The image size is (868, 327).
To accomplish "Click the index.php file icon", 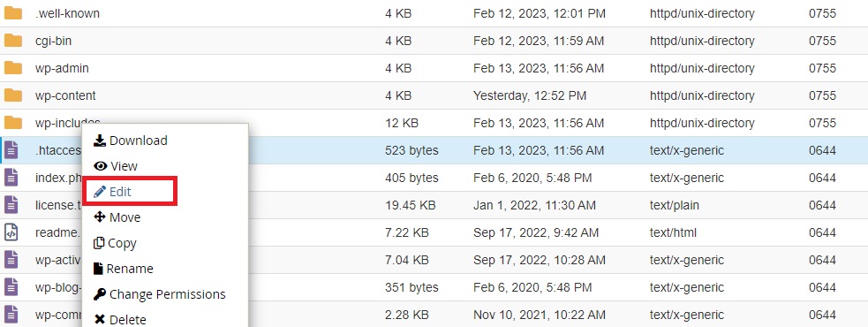I will point(11,178).
